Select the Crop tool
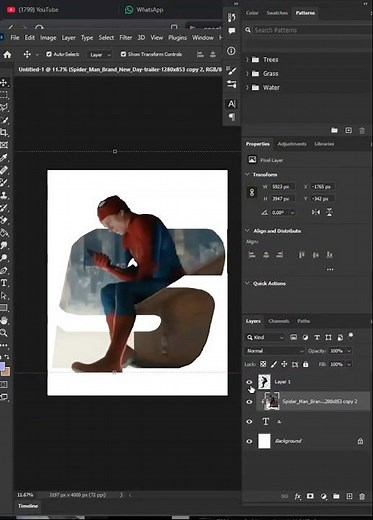 (x=4, y=132)
